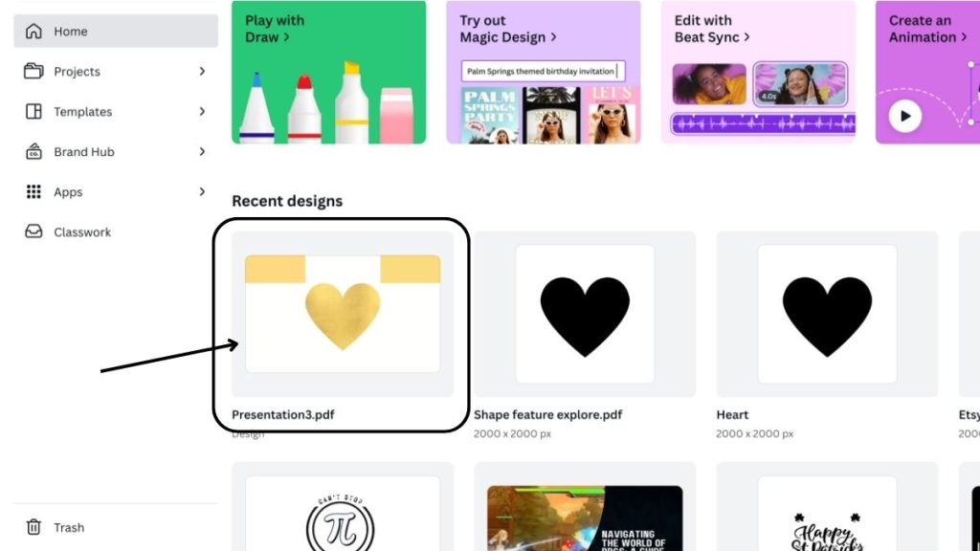
Task: Expand the Brand Hub chevron arrow
Action: point(202,152)
